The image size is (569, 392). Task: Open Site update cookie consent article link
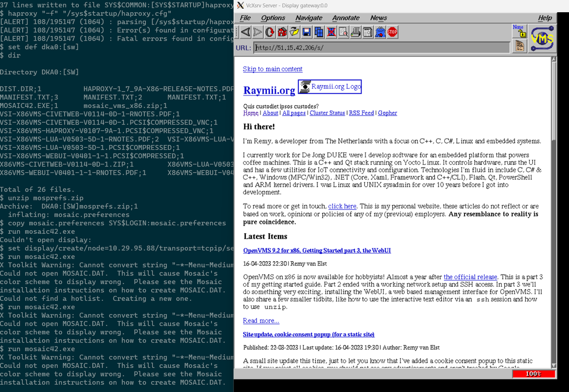[309, 334]
